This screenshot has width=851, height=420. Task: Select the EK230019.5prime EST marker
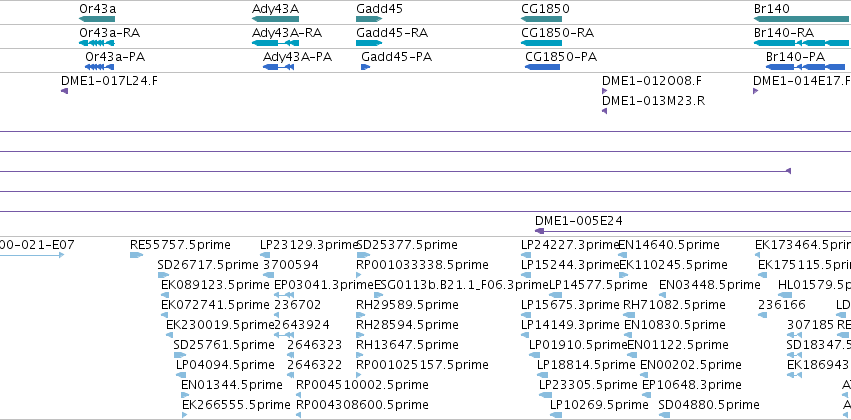click(x=169, y=335)
